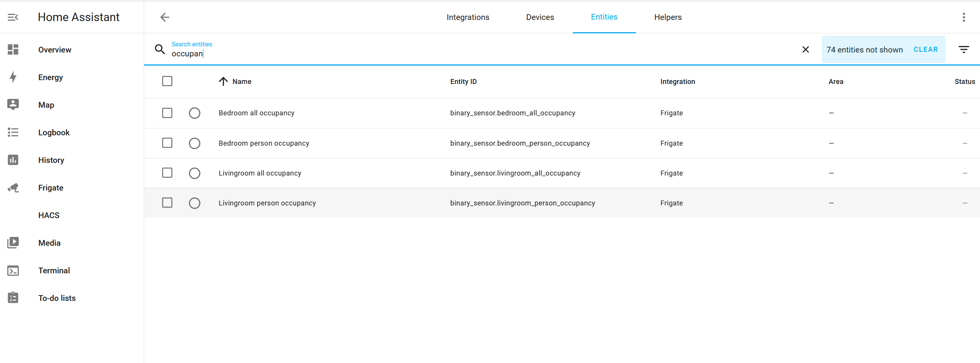The width and height of the screenshot is (980, 363).
Task: Check the Bedroom person occupancy row
Action: 167,143
